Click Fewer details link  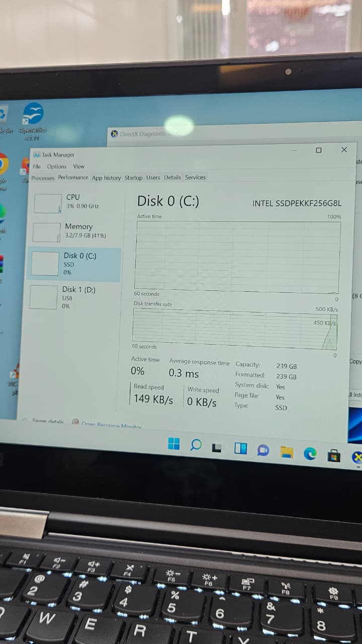coord(48,422)
